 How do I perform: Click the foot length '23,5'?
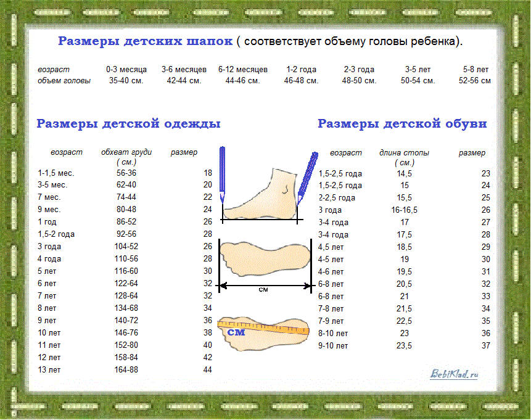pos(405,346)
